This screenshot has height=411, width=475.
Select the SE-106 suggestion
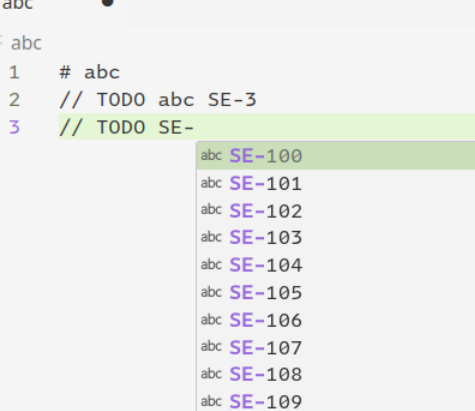[x=336, y=320]
